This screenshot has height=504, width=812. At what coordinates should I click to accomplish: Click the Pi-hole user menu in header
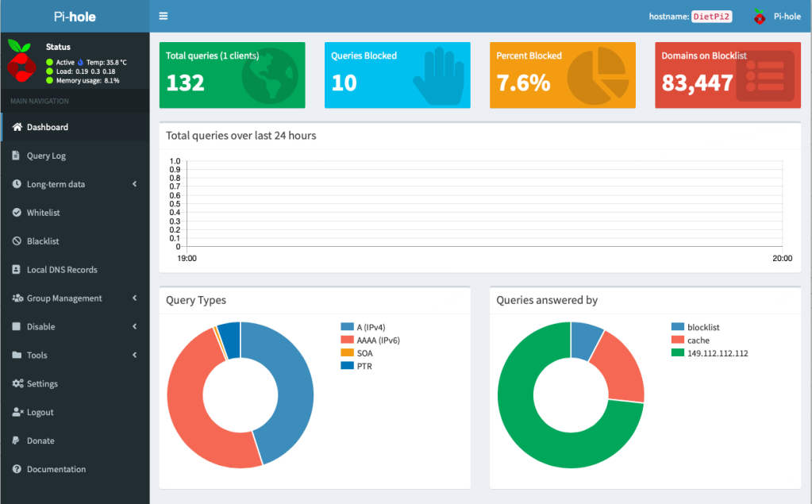pyautogui.click(x=777, y=17)
